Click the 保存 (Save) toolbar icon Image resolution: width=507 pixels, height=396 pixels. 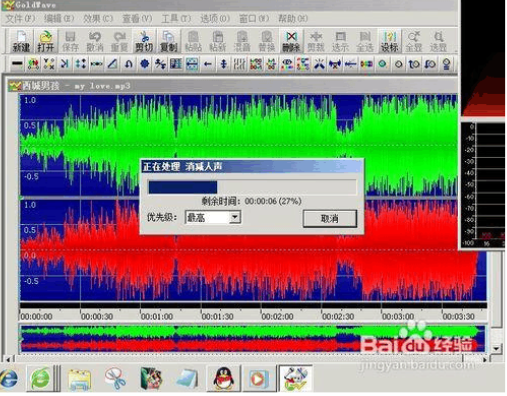point(70,41)
